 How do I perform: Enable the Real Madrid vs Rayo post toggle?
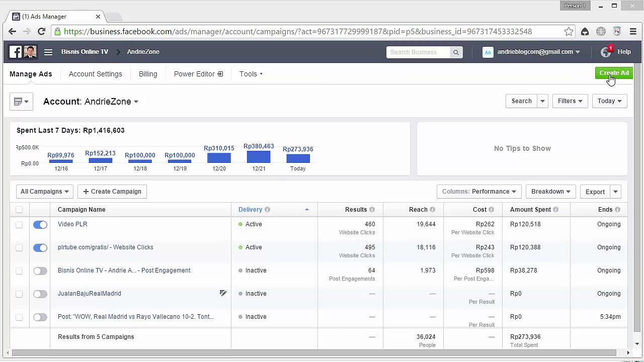[40, 317]
